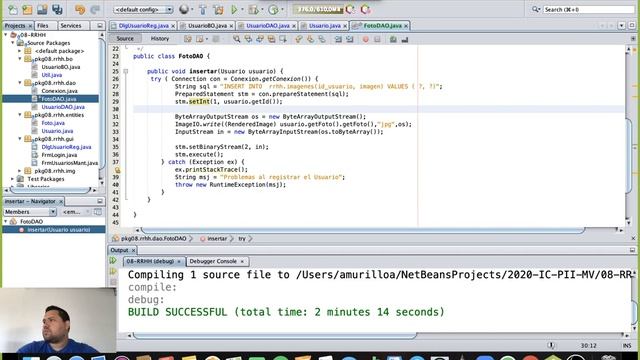Screen dimensions: 640x360
Task: Collapse the Source Packages node
Action: click(x=13, y=42)
